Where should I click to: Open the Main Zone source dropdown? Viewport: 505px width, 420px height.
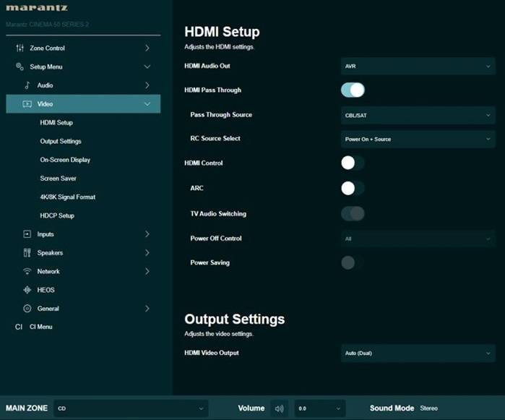click(x=131, y=408)
